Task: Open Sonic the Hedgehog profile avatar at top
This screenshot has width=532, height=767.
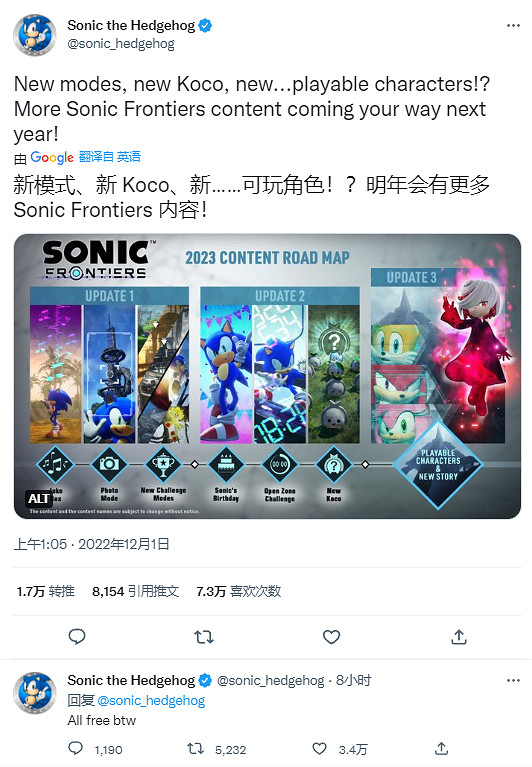Action: [34, 34]
